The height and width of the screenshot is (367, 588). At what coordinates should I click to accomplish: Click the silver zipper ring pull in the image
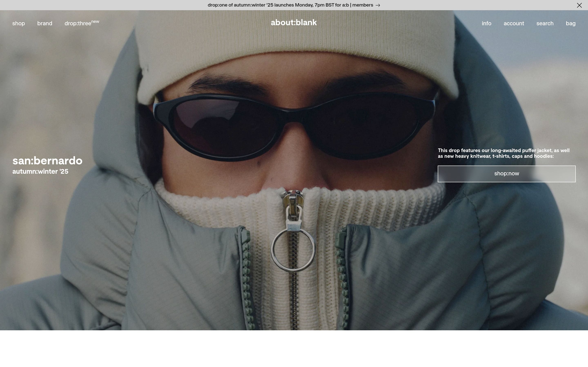tap(293, 250)
